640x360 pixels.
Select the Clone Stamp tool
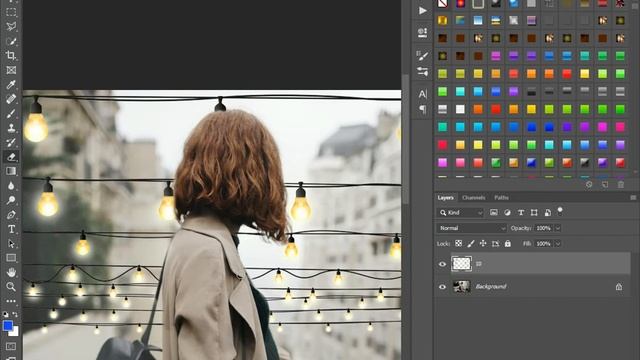pos(11,128)
